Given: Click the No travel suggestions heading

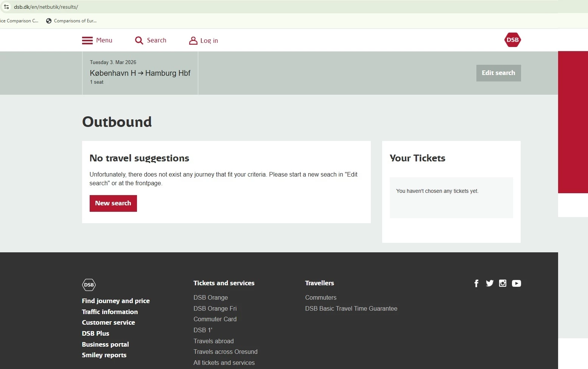Looking at the screenshot, I should (139, 158).
